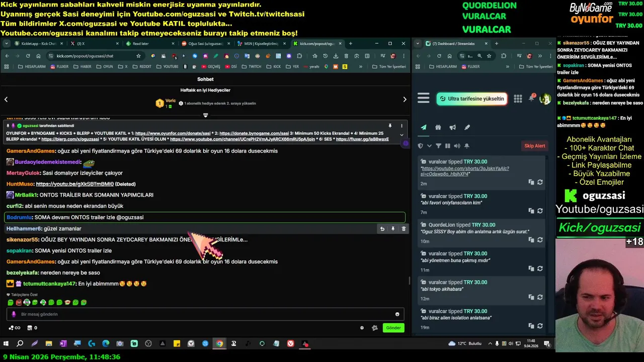Switch to the MSN browser tab
Image resolution: width=644 pixels, height=362 pixels.
tap(261, 44)
